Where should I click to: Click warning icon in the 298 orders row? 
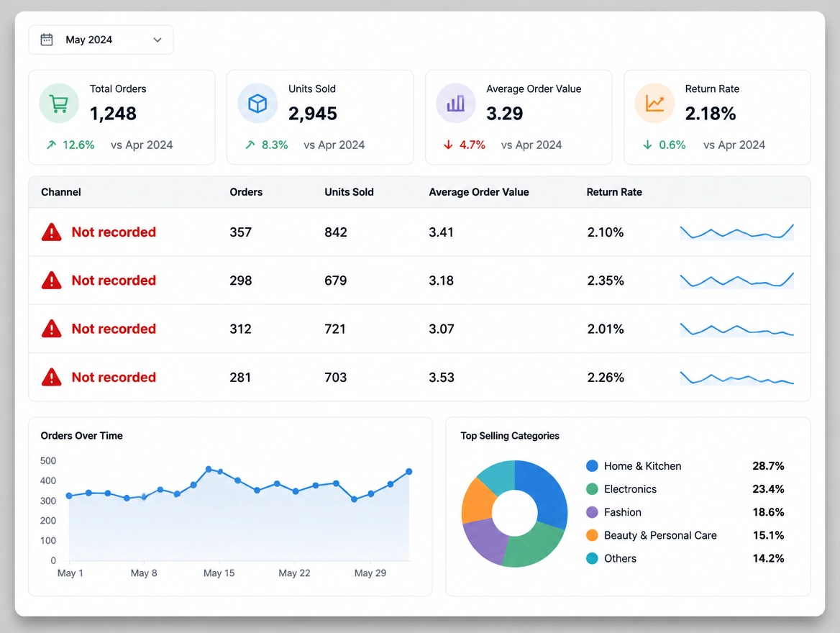point(52,281)
